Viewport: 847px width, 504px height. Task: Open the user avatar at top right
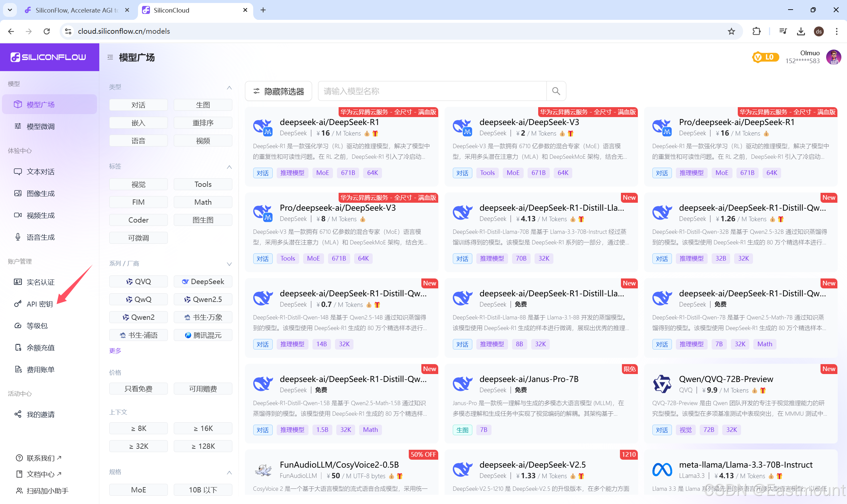pyautogui.click(x=833, y=57)
